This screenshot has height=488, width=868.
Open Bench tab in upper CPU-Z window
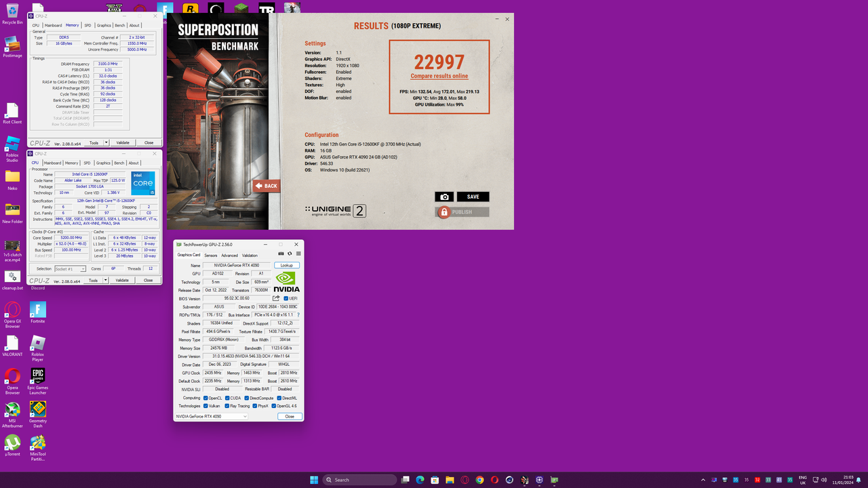(120, 25)
